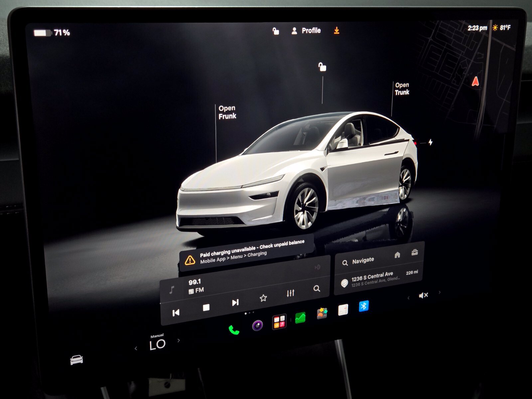The image size is (532, 399).
Task: Open the green Phone app
Action: point(234,330)
